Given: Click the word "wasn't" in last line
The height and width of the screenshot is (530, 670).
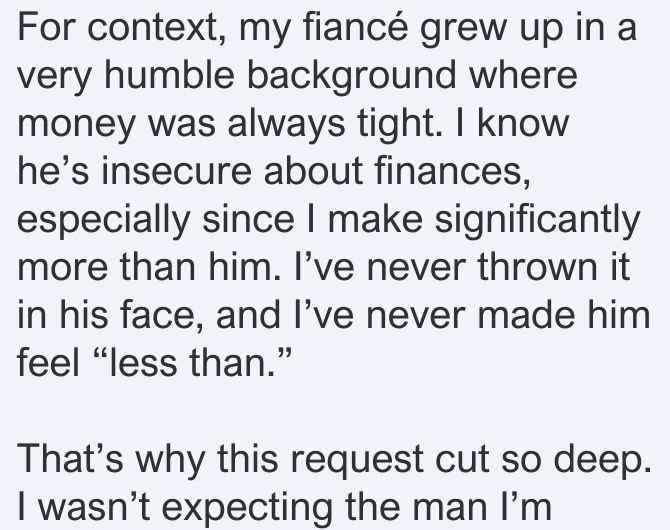Looking at the screenshot, I should 95,507.
